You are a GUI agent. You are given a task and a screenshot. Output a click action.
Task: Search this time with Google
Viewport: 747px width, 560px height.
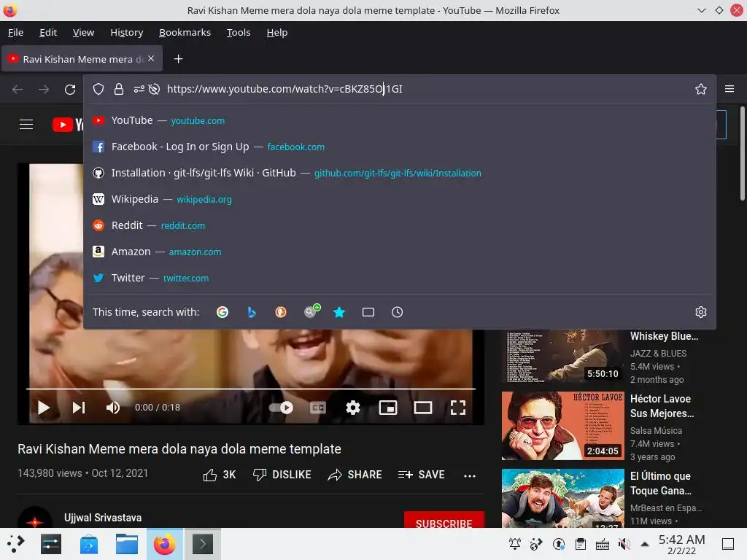point(222,312)
